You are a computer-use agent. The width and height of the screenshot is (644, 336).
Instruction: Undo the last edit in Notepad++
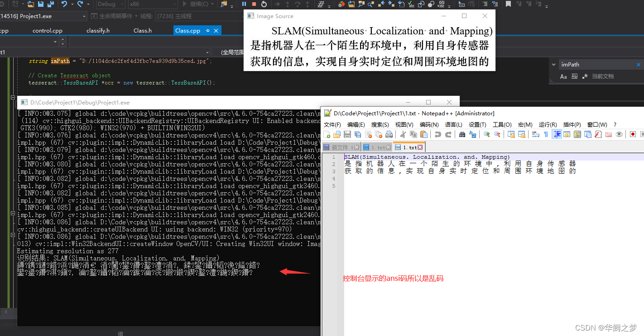click(x=438, y=134)
